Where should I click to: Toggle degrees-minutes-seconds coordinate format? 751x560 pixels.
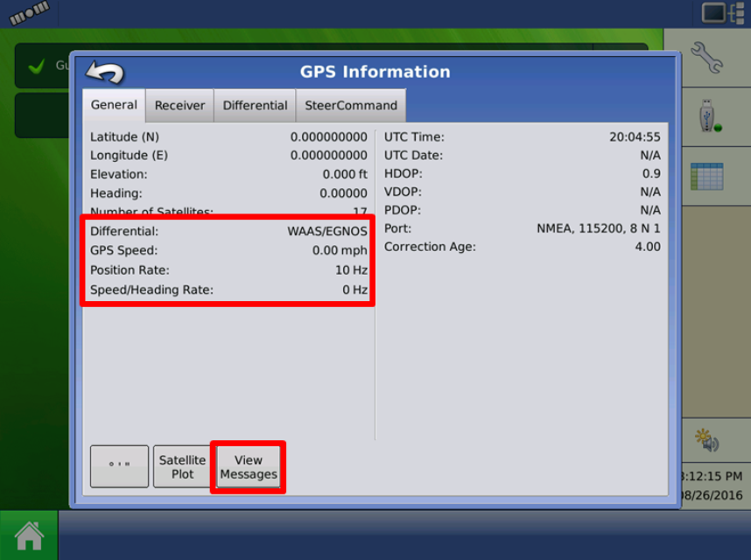[x=119, y=466]
